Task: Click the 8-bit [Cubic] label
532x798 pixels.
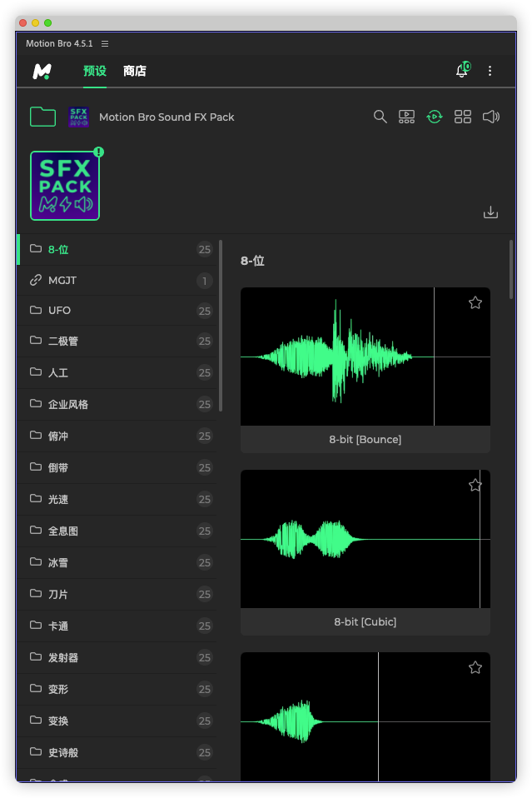Action: coord(365,621)
